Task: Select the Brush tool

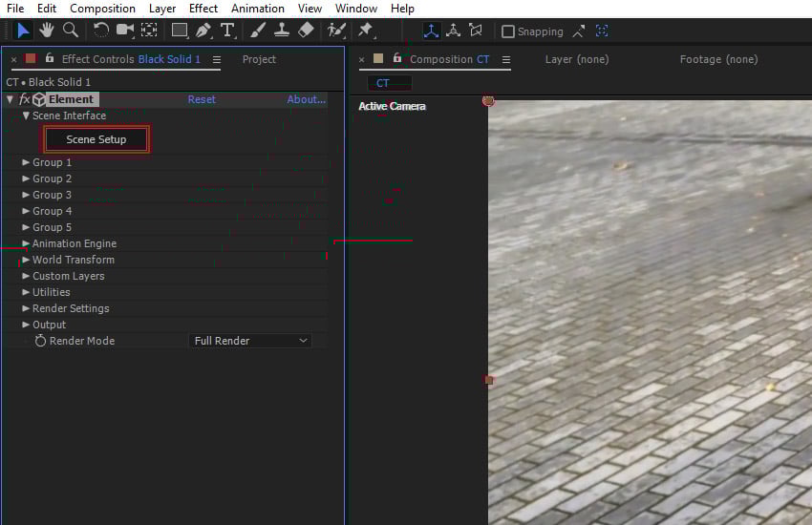Action: [258, 31]
